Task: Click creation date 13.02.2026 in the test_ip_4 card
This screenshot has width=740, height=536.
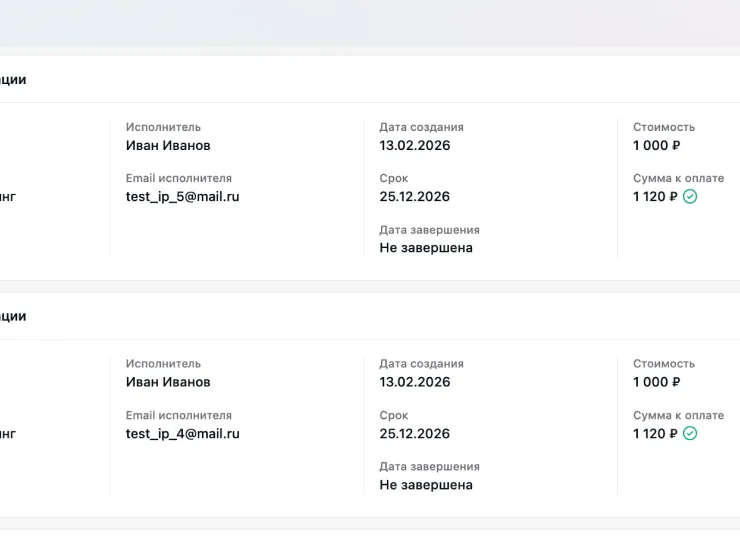Action: point(415,382)
